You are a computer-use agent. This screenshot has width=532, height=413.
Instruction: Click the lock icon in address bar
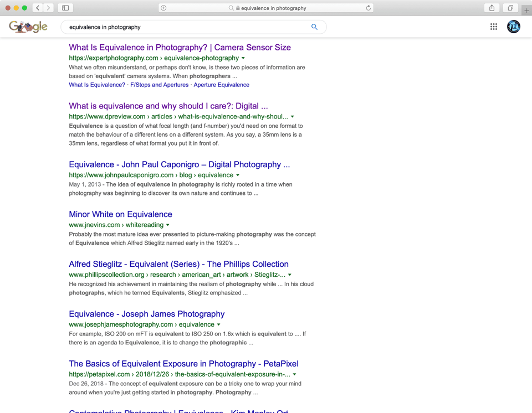point(238,8)
